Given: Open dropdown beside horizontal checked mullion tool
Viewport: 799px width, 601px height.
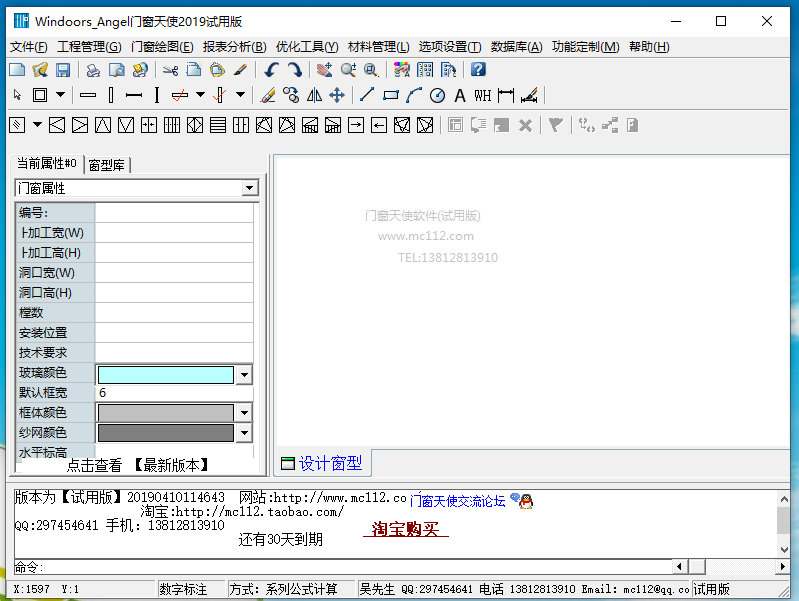Looking at the screenshot, I should (x=201, y=95).
